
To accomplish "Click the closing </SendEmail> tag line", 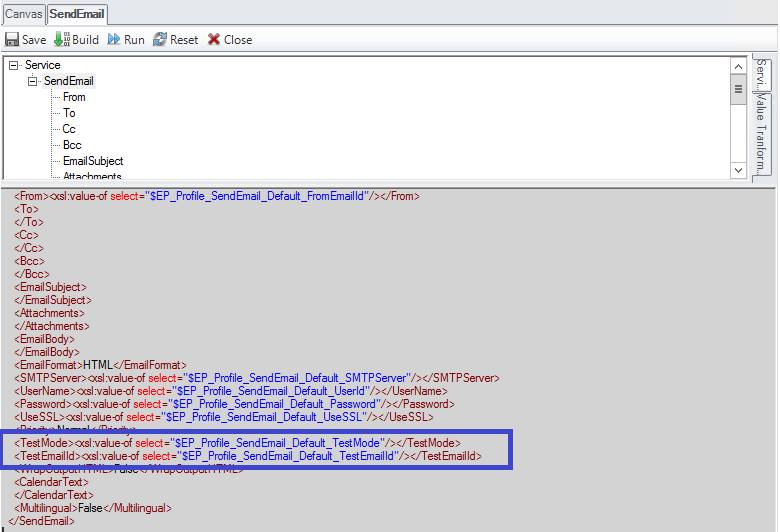I will pyautogui.click(x=42, y=521).
